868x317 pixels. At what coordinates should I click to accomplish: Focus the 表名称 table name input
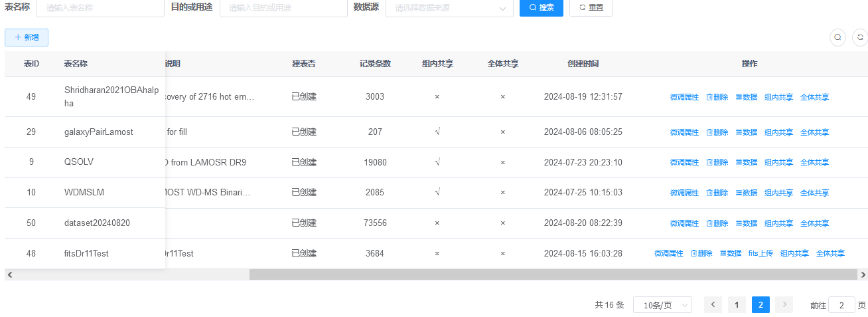point(100,8)
